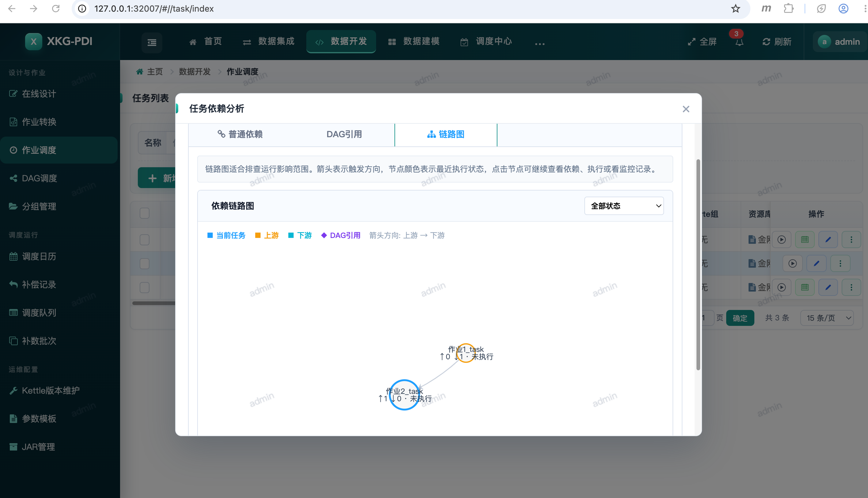The width and height of the screenshot is (868, 498).
Task: Click the 作业1_task node in the graph
Action: 466,353
